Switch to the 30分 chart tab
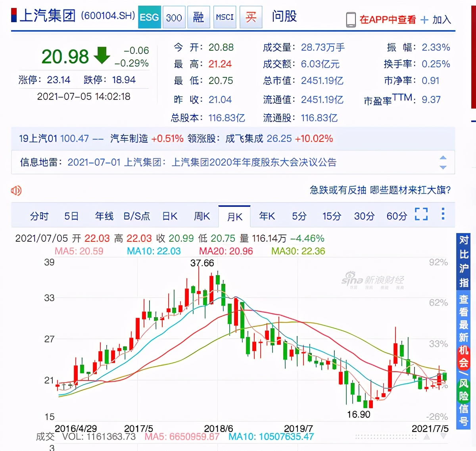Screen dimensions: 476x451 pyautogui.click(x=365, y=216)
